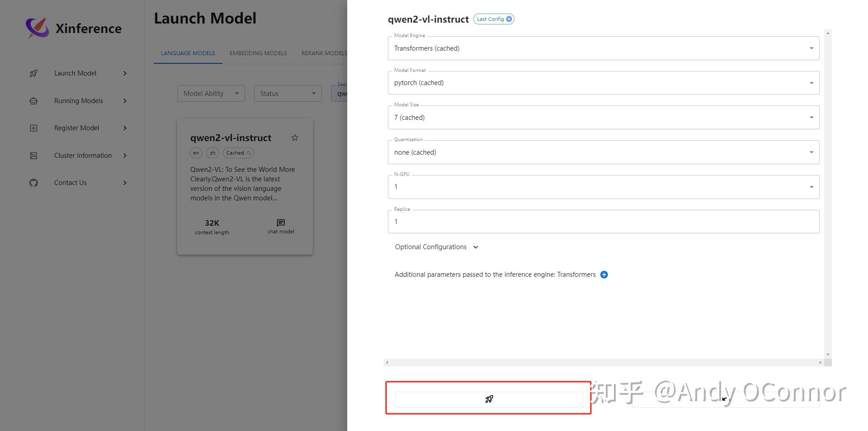Switch to the RERANK MODELS tab
868x431 pixels.
[x=324, y=53]
